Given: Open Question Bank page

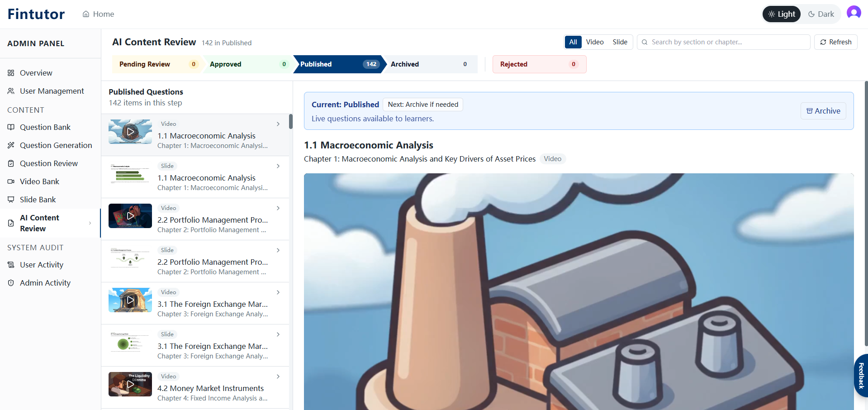Looking at the screenshot, I should point(50,127).
